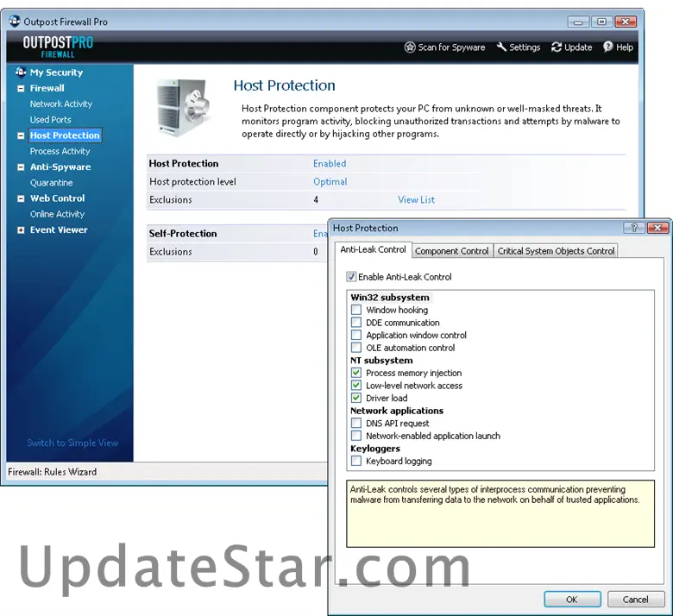Collapse the Firewall tree node
This screenshot has width=673, height=616.
pos(21,88)
